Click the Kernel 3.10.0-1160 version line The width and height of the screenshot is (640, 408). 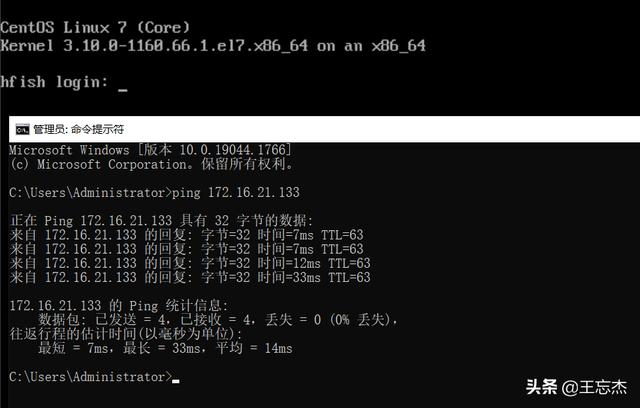point(213,45)
